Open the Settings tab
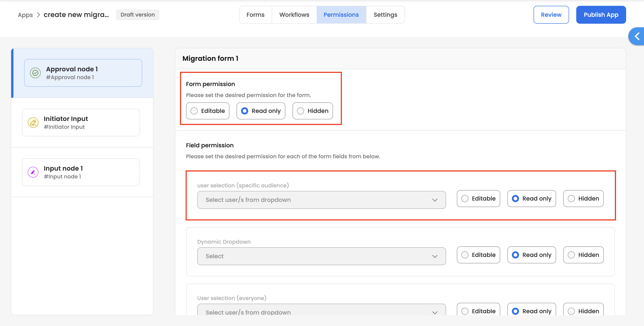This screenshot has width=644, height=326. tap(385, 15)
